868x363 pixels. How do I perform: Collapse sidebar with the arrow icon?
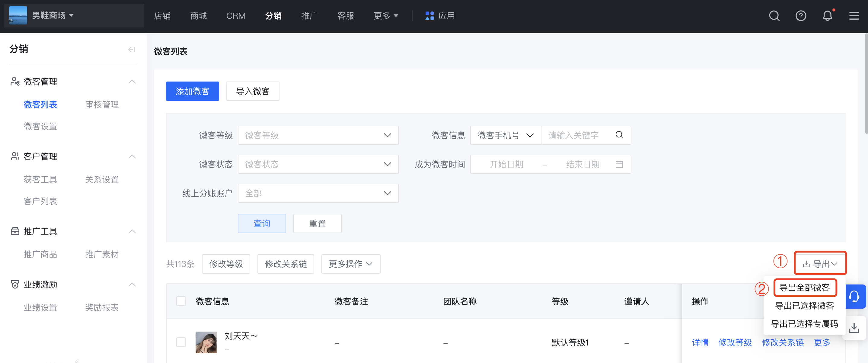point(131,50)
